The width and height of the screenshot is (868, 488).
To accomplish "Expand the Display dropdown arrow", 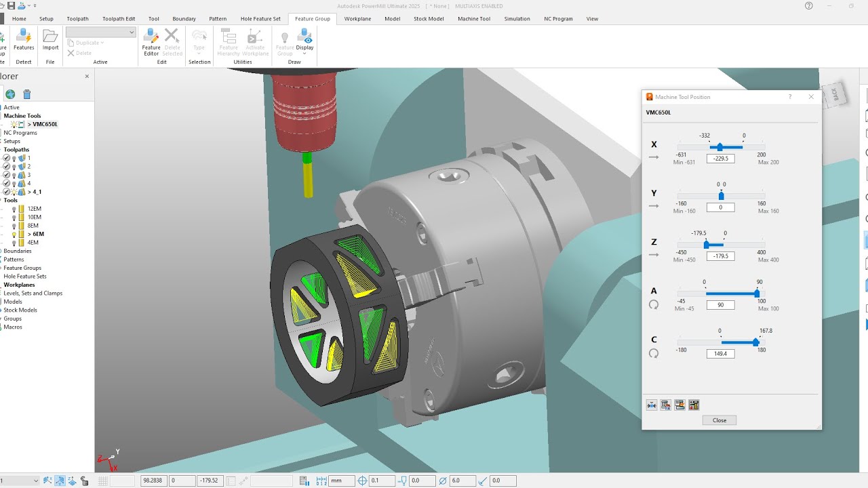I will click(304, 54).
